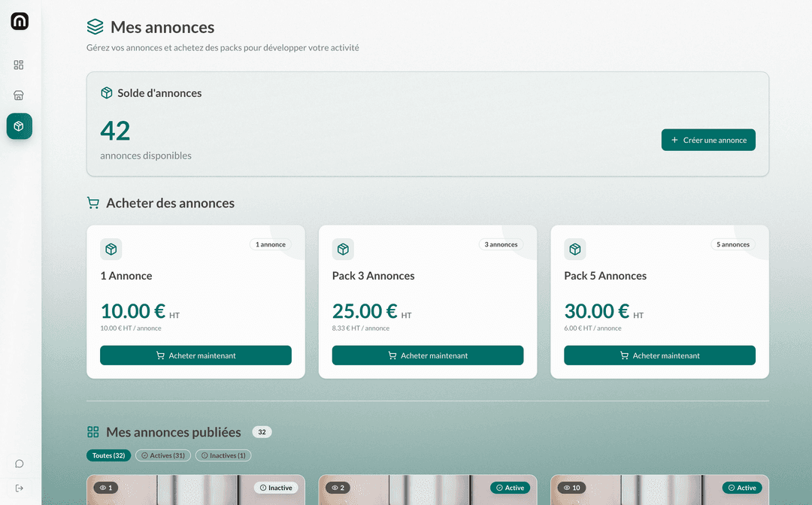Image resolution: width=812 pixels, height=505 pixels.
Task: Open the dashboard grid icon in sidebar
Action: click(x=19, y=65)
